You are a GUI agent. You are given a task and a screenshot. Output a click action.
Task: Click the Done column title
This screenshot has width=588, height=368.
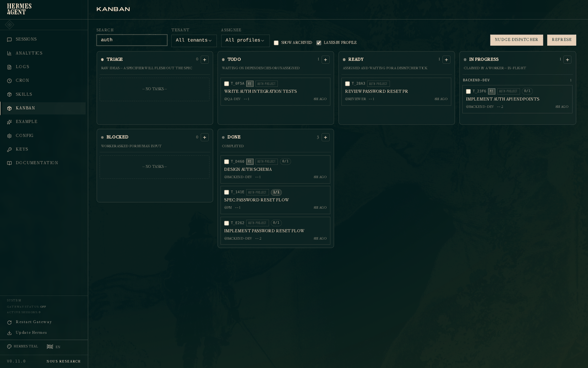tap(234, 137)
